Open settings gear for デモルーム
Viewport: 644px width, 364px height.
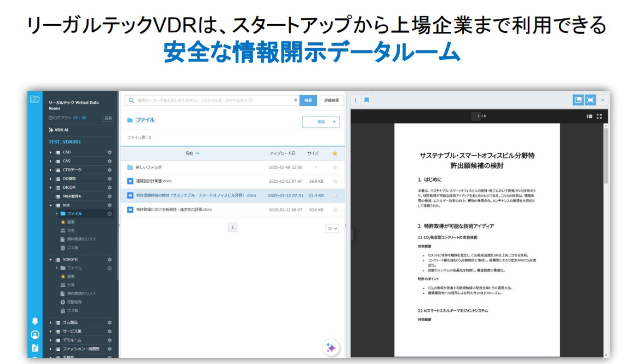click(109, 340)
